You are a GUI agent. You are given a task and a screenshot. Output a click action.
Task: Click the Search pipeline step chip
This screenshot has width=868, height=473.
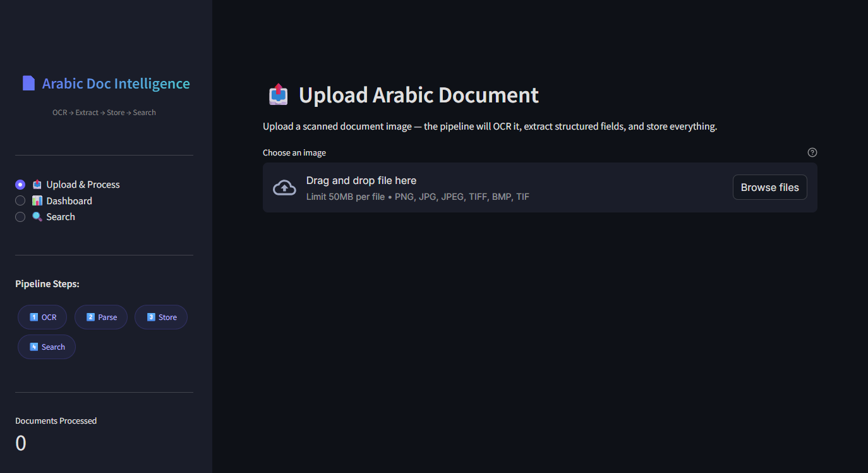47,347
